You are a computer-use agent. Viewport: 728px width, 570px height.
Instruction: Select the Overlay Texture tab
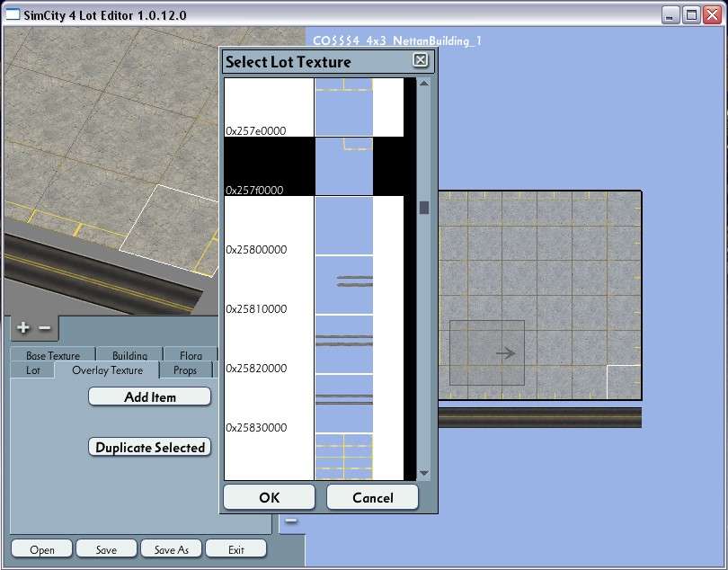107,370
